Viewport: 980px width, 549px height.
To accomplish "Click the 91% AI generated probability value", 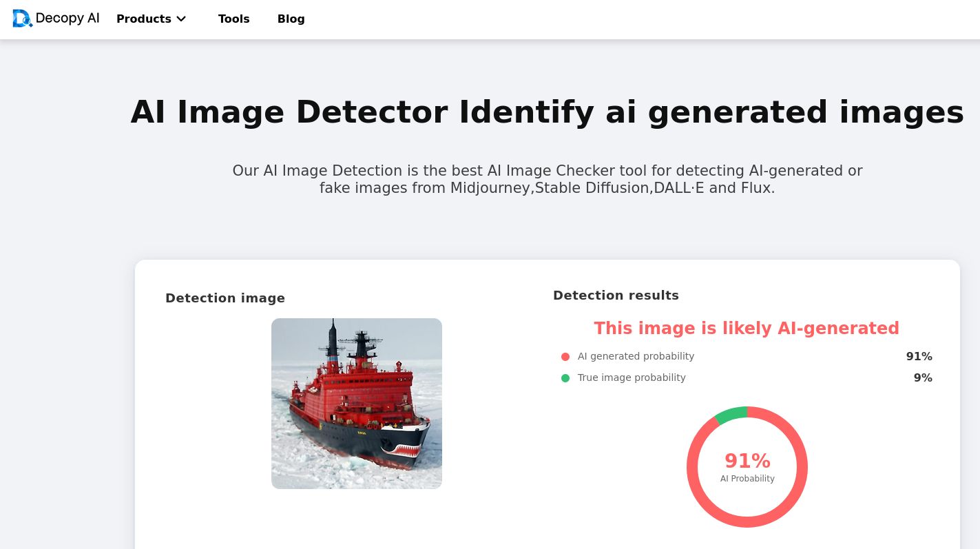I will (x=920, y=356).
